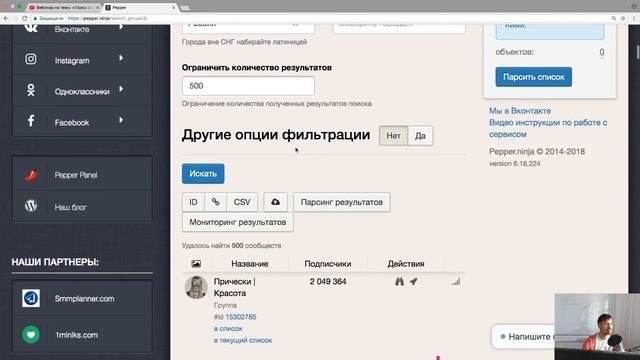Open 1mlnks.com partner link
This screenshot has width=640, height=360.
coord(77,335)
